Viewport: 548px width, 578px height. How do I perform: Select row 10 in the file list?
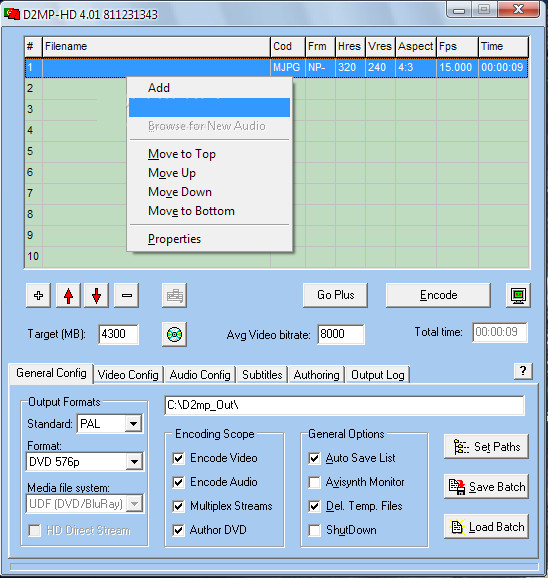277,256
